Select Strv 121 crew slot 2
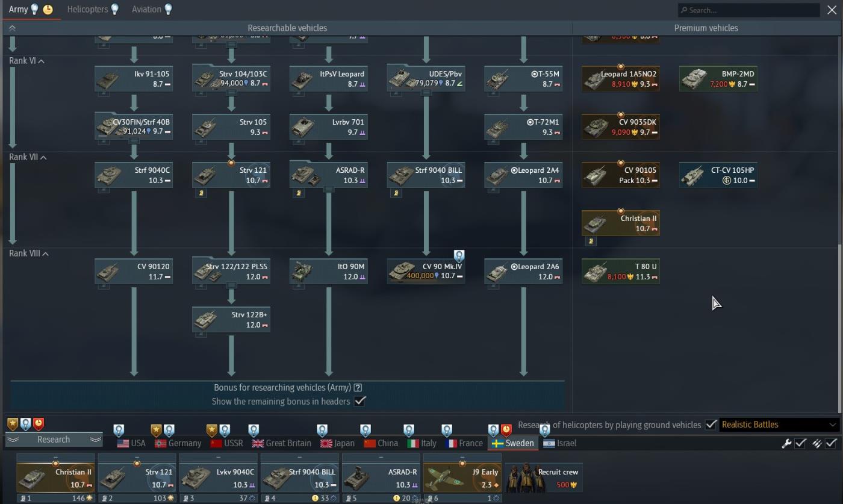The image size is (843, 504). 137,478
